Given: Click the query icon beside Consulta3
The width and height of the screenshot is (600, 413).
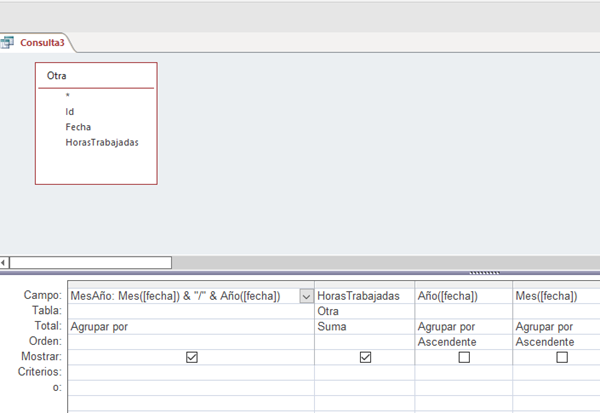Looking at the screenshot, I should (7, 42).
